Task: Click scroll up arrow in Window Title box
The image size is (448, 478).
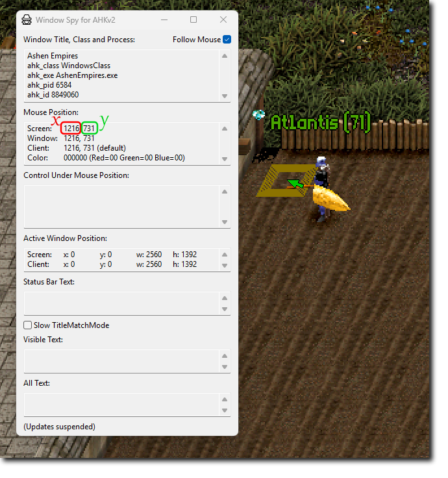Action: (225, 56)
